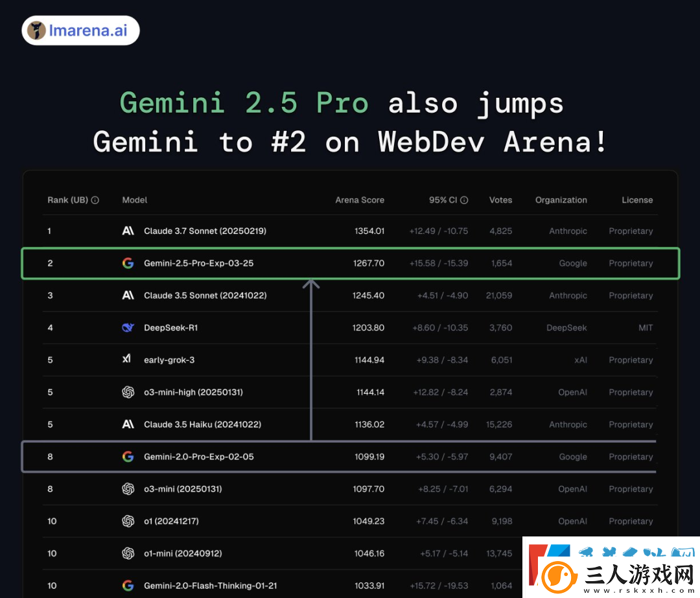
Task: Click the Organization column header
Action: [561, 200]
